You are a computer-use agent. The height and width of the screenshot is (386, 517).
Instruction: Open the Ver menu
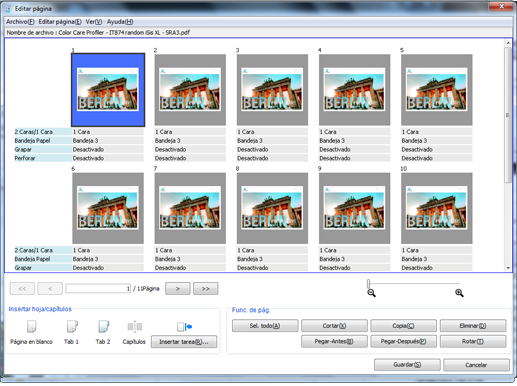(x=94, y=22)
